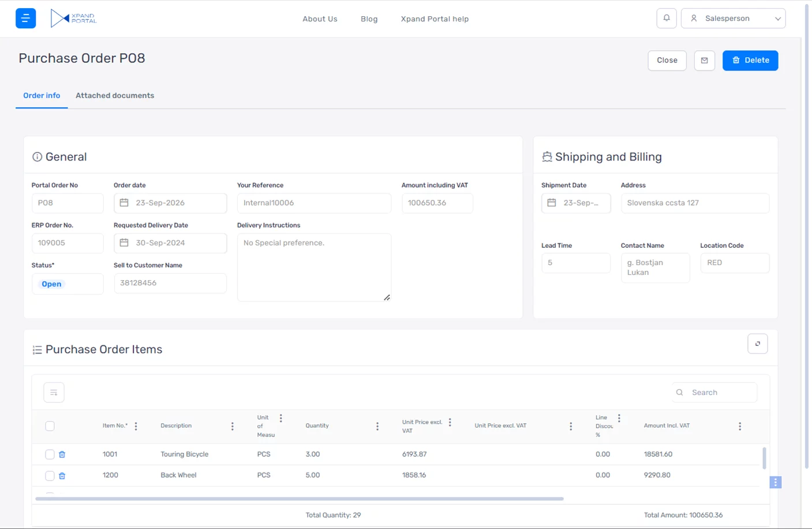Click the email envelope icon button
Screen dimensions: 812x529
704,61
